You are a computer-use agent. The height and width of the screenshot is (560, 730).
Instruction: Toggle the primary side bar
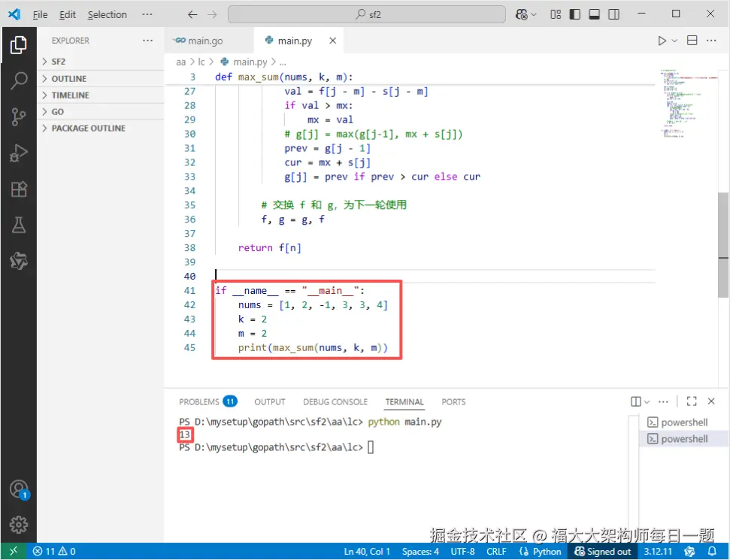[x=575, y=14]
